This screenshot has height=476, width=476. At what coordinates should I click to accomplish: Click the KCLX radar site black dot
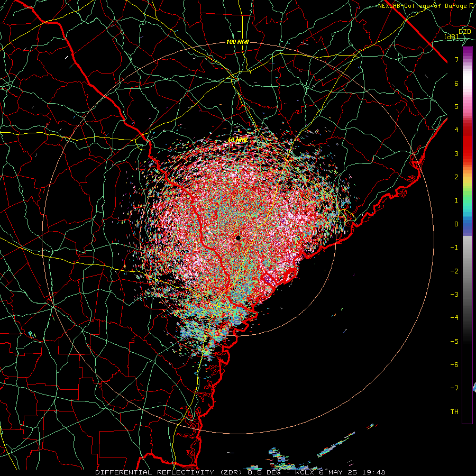pos(238,237)
